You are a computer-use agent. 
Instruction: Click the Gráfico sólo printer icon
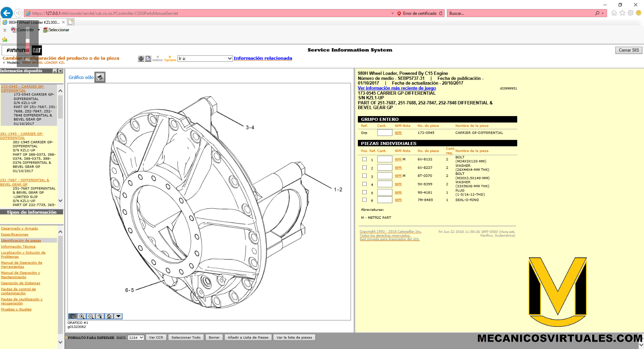click(100, 77)
